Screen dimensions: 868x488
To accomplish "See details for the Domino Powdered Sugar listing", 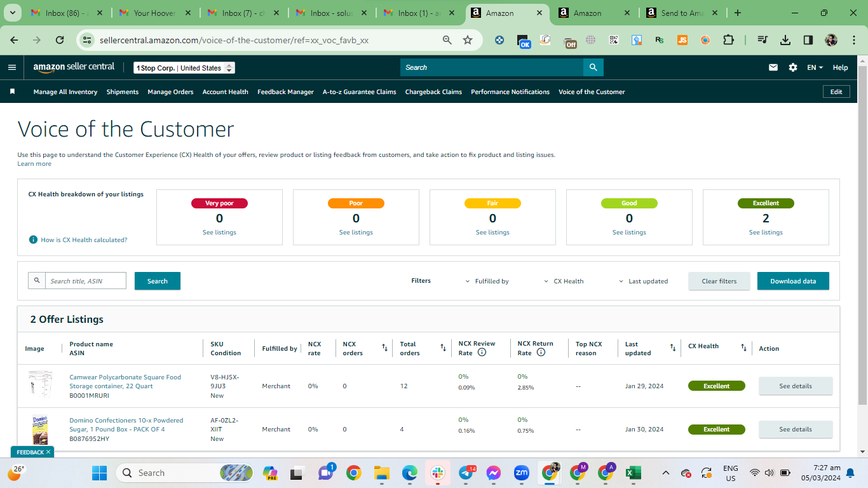I will (796, 429).
